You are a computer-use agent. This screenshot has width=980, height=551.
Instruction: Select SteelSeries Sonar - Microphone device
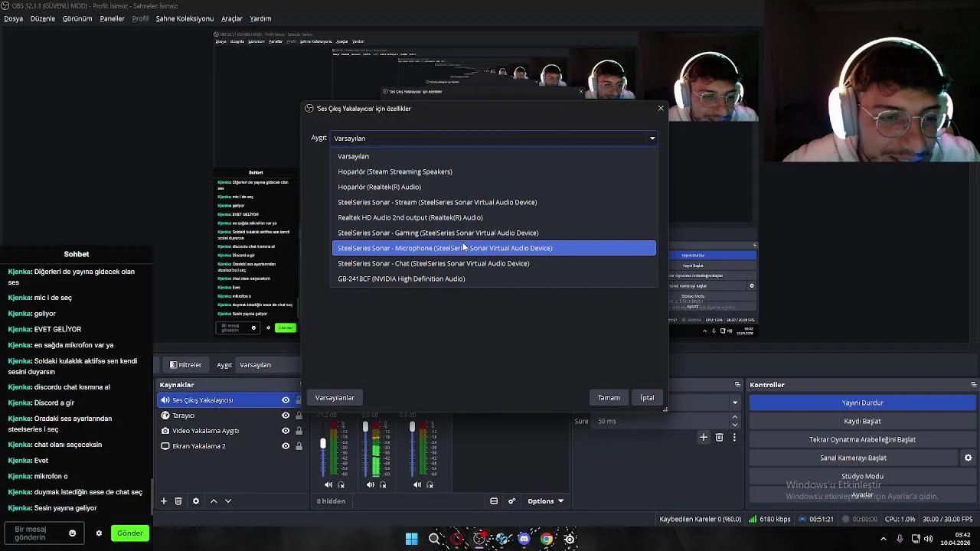pos(494,248)
